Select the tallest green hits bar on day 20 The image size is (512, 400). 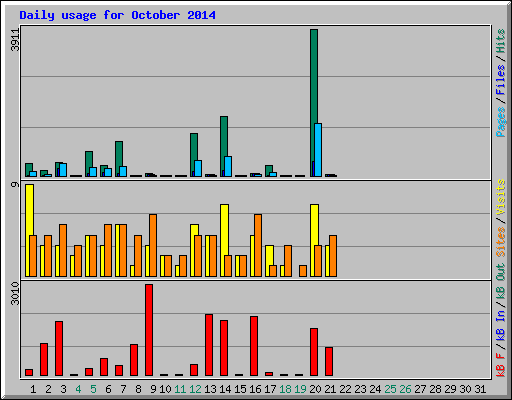[314, 103]
